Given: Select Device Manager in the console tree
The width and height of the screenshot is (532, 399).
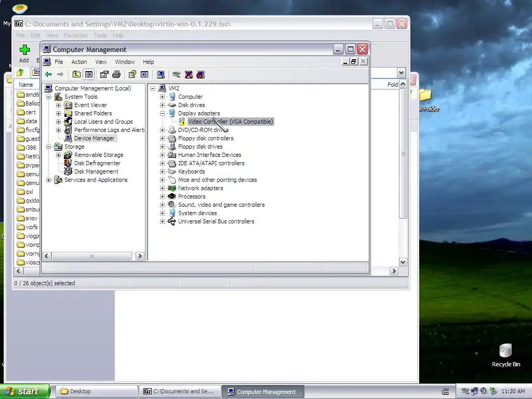Looking at the screenshot, I should tap(95, 138).
